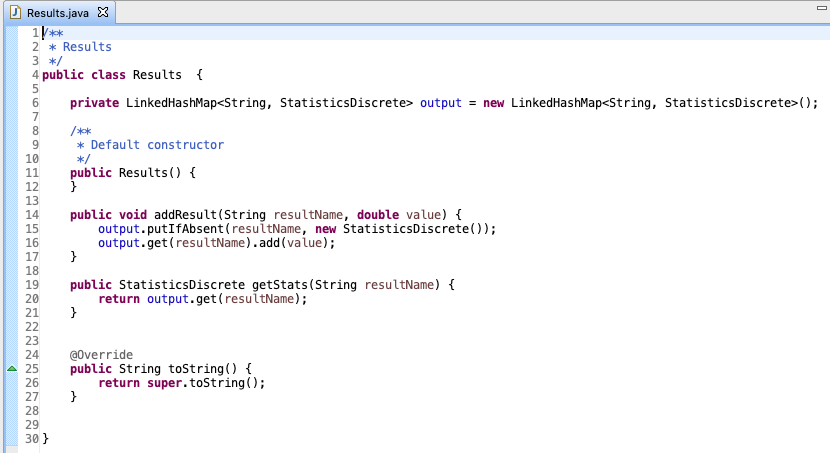Click the 'double value' parameter on line 14
Screen dimensions: 830x453
[399, 215]
